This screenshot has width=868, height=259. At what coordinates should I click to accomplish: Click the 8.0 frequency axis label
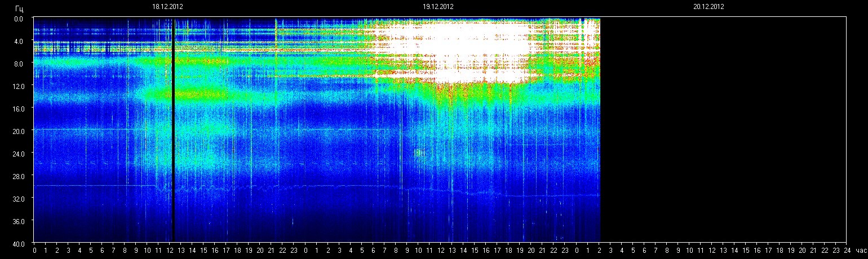point(19,64)
